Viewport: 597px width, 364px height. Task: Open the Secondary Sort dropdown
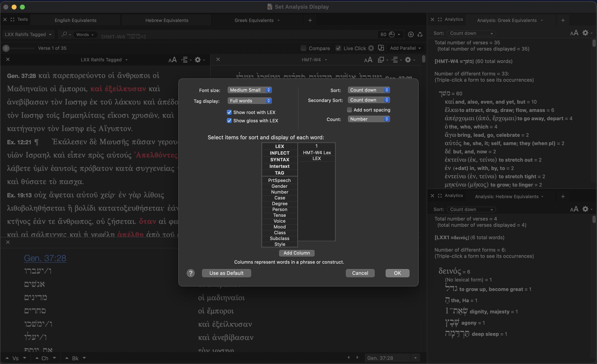point(369,100)
